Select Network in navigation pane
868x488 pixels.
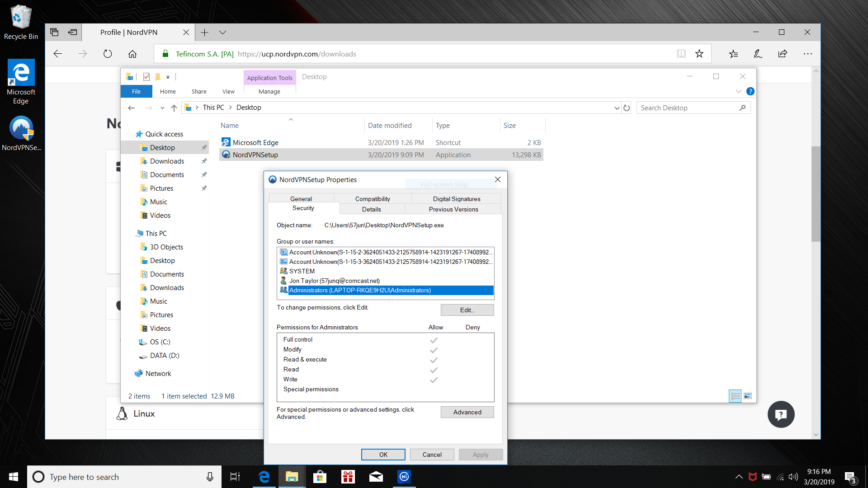click(158, 374)
